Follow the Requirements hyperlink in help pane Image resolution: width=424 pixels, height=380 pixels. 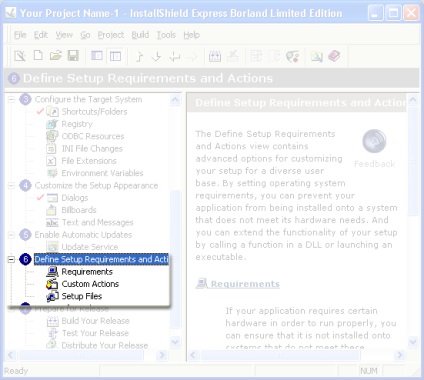[245, 284]
